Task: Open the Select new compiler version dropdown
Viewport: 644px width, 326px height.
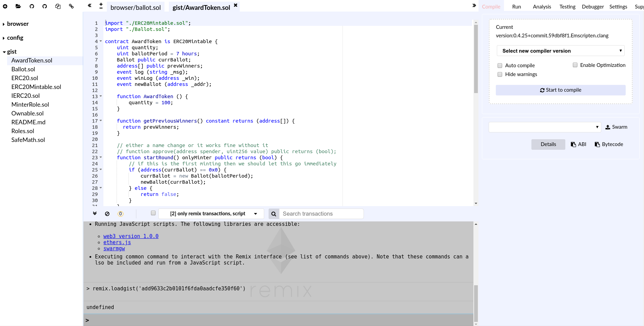Action: (x=561, y=51)
